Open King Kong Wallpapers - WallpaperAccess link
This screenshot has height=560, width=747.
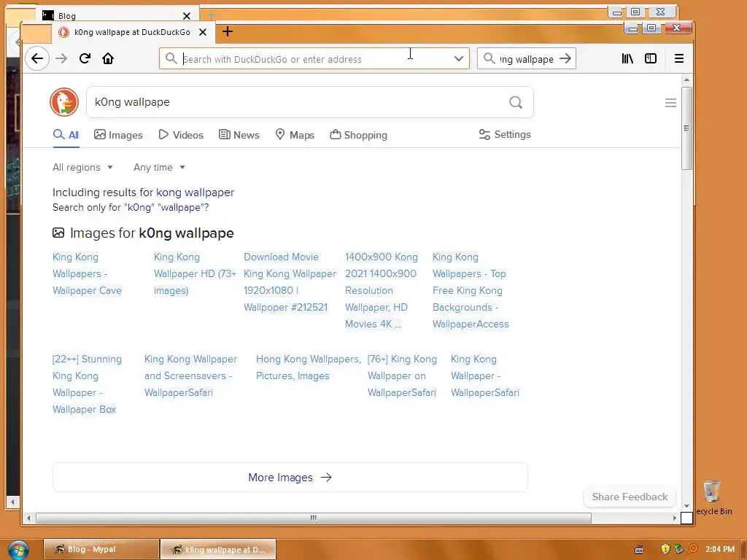471,290
